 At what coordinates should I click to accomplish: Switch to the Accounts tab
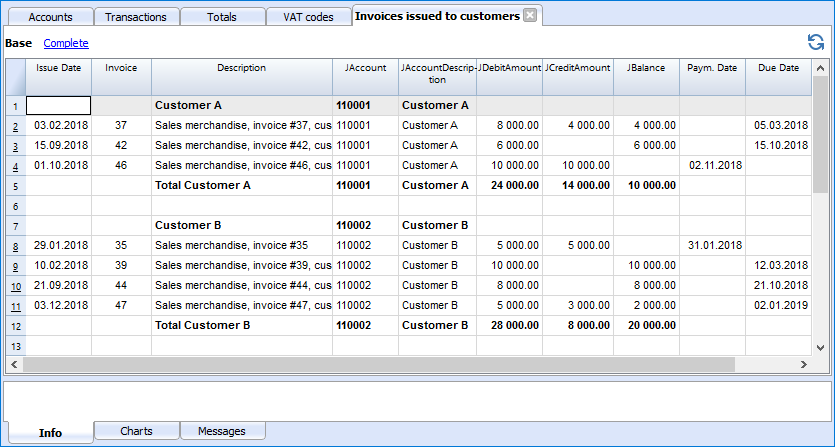tap(51, 17)
